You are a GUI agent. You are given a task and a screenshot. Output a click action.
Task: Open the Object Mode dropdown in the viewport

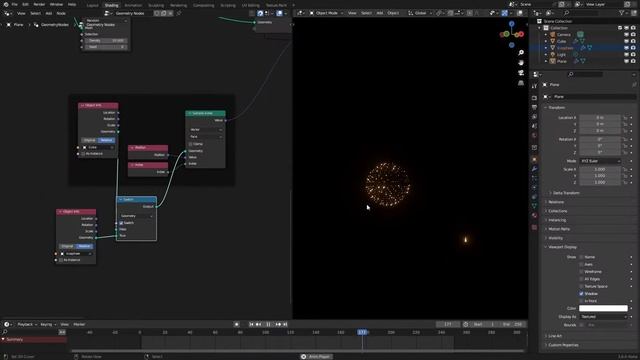click(x=326, y=13)
